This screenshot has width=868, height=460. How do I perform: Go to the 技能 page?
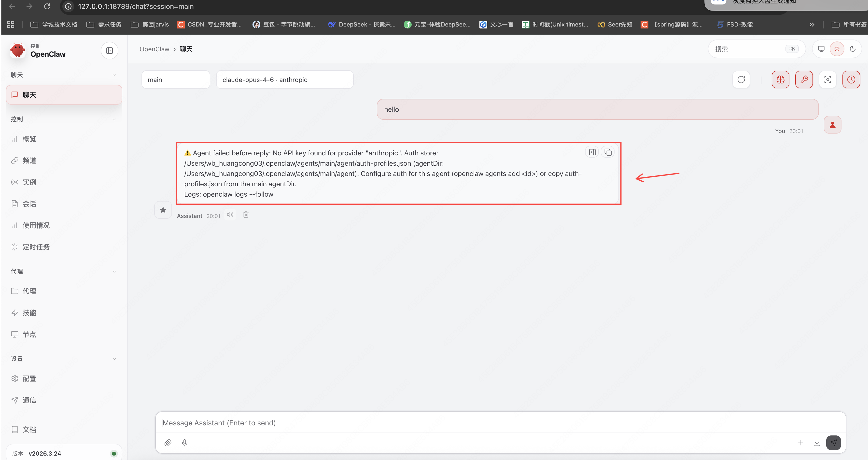click(29, 312)
